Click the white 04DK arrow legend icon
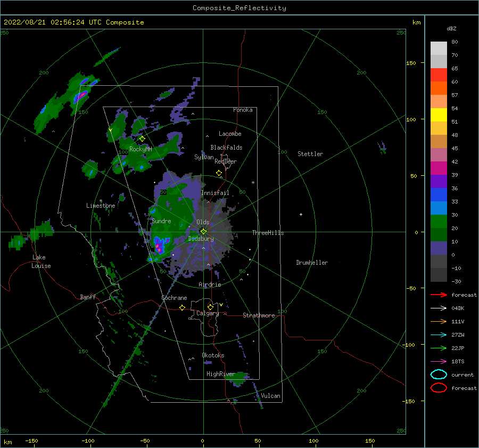This screenshot has height=448, width=479. click(439, 308)
